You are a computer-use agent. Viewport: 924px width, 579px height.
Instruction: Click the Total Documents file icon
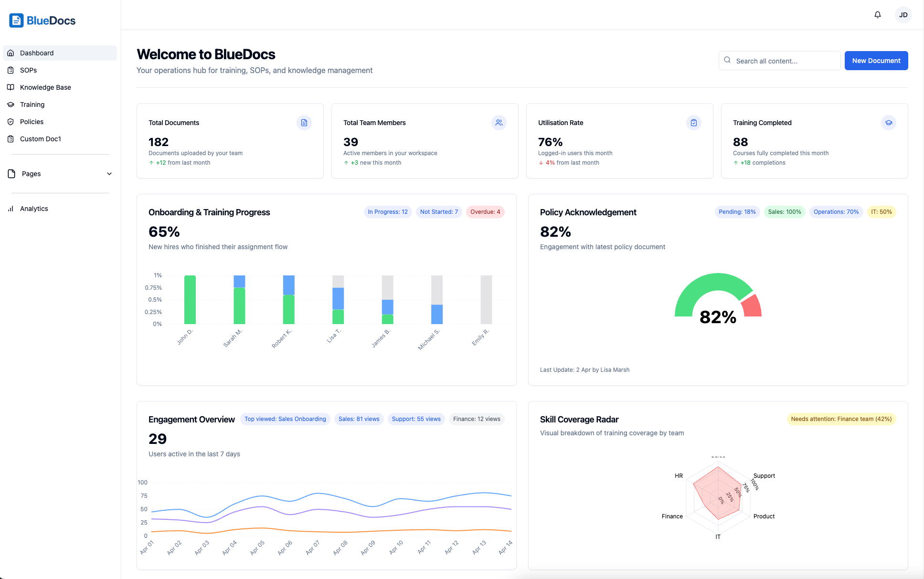pyautogui.click(x=304, y=123)
